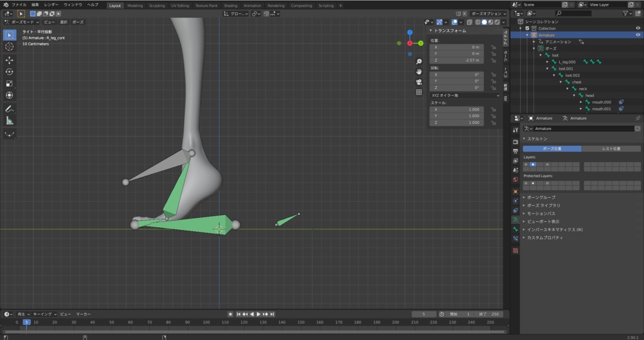Hide the Collection using its eye icon

click(638, 28)
